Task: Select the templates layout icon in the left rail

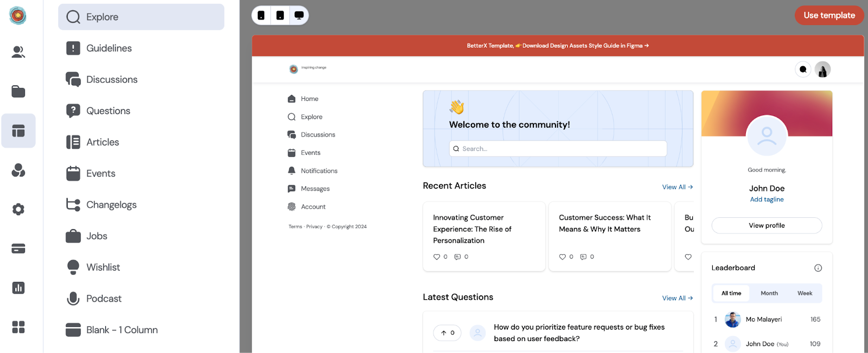Action: (x=18, y=131)
